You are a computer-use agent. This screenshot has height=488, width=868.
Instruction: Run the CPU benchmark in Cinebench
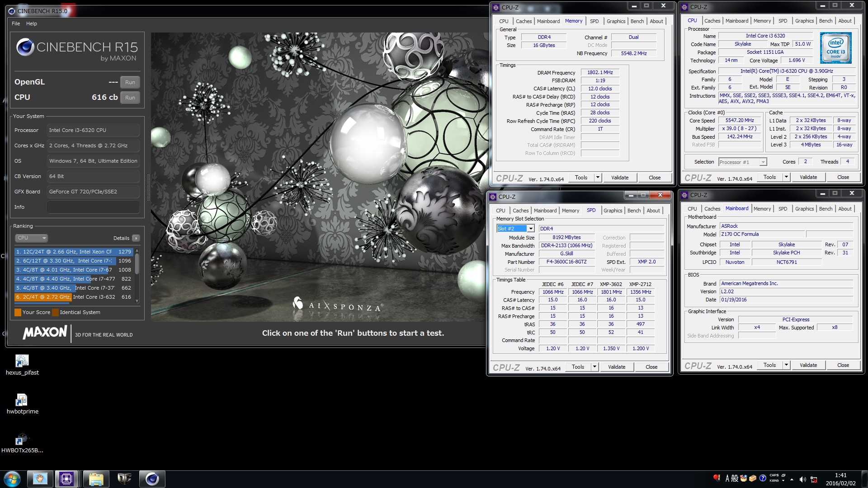(130, 98)
